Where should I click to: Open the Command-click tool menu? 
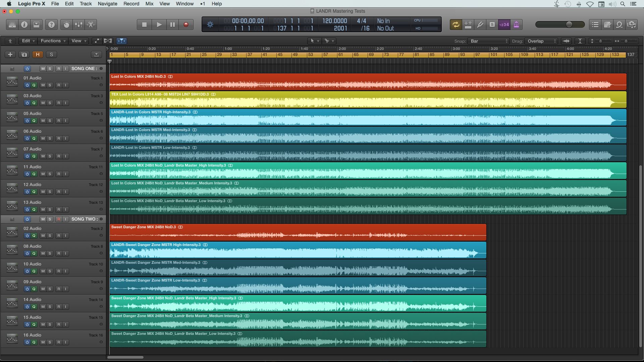coord(329,41)
